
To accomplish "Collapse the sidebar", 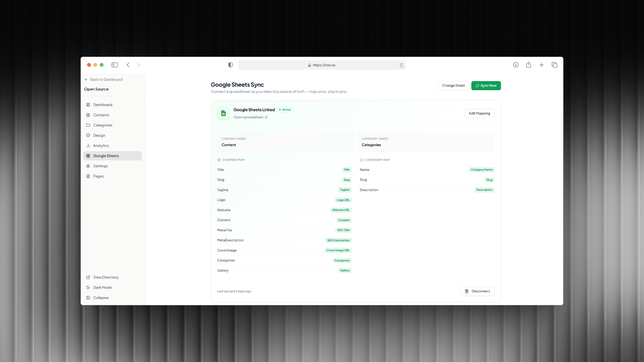I will (x=112, y=298).
